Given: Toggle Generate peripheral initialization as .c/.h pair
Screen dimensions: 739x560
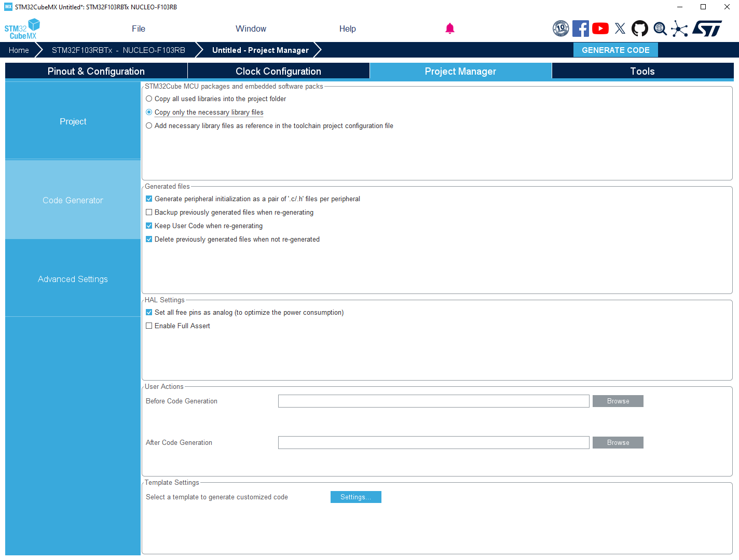Looking at the screenshot, I should (x=149, y=199).
